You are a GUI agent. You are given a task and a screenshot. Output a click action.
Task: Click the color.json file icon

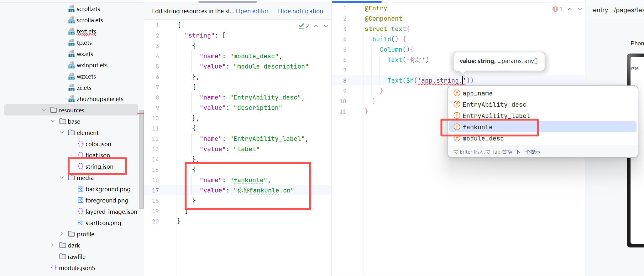81,144
